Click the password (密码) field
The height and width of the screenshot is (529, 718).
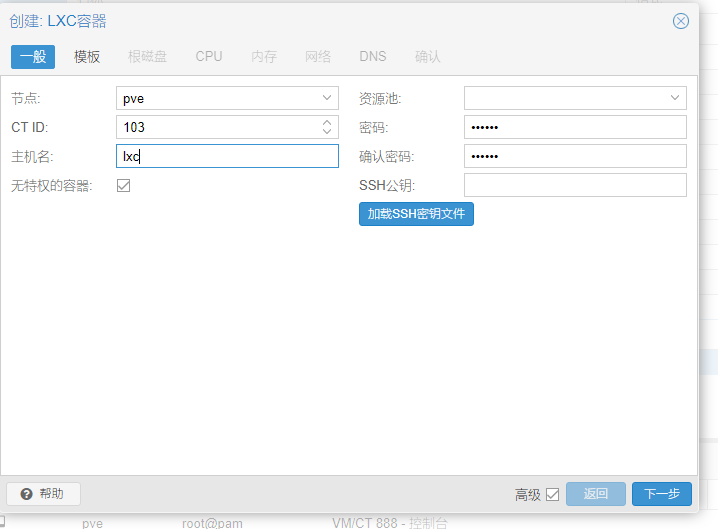pyautogui.click(x=575, y=127)
